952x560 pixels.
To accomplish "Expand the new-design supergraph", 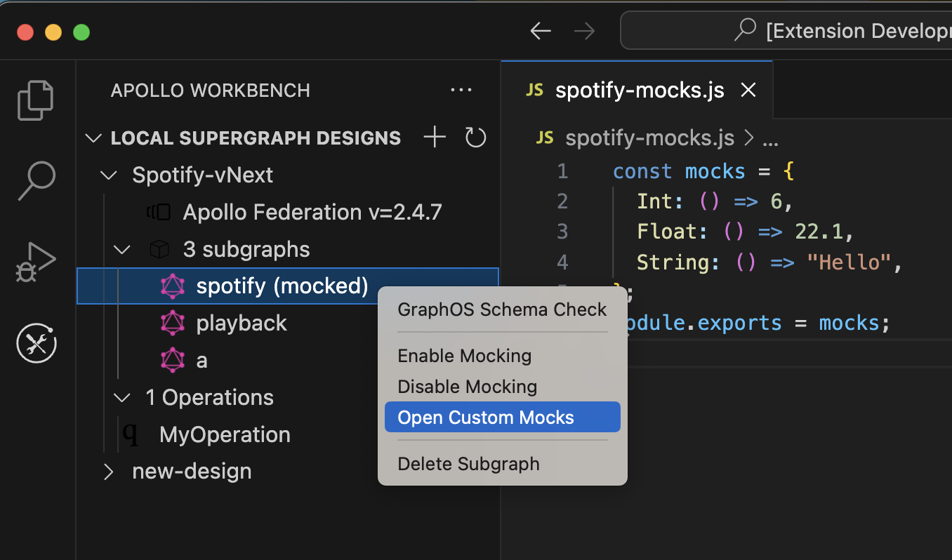I will 109,472.
